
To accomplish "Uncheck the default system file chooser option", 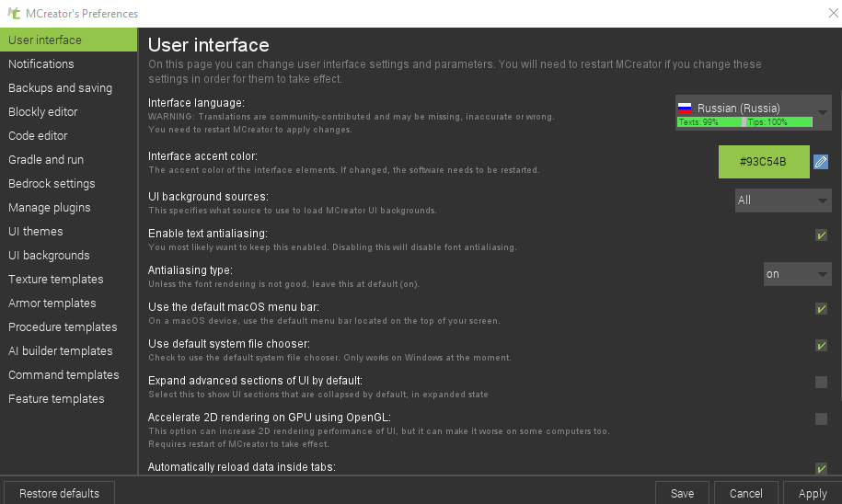I will click(x=821, y=346).
